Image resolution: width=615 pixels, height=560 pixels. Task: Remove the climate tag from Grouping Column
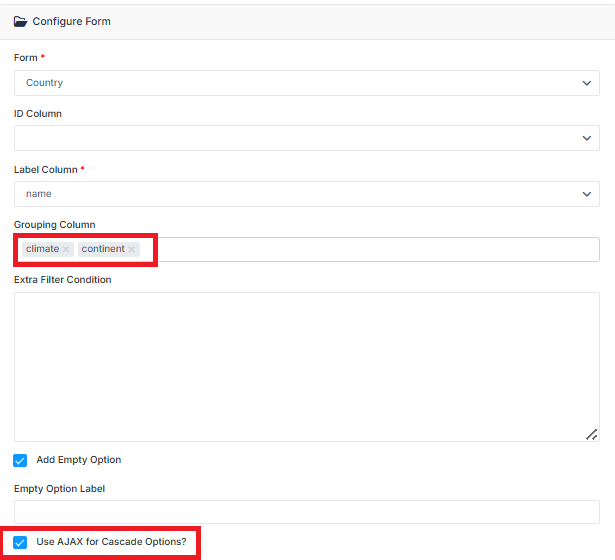[66, 249]
